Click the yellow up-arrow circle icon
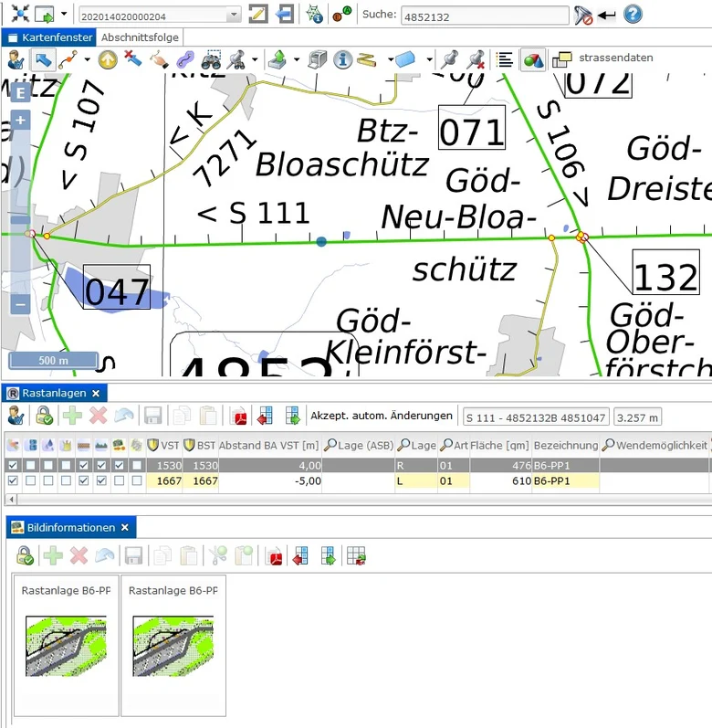 [x=108, y=60]
